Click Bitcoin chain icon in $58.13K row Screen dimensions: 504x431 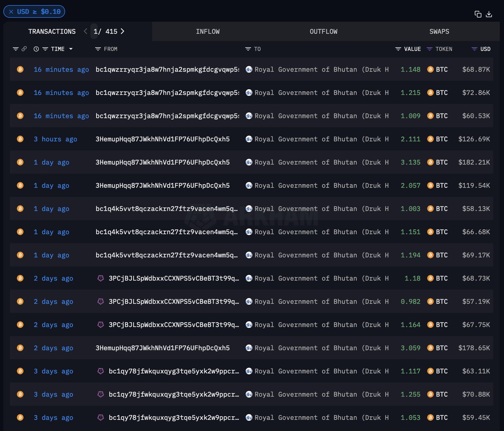click(x=20, y=209)
